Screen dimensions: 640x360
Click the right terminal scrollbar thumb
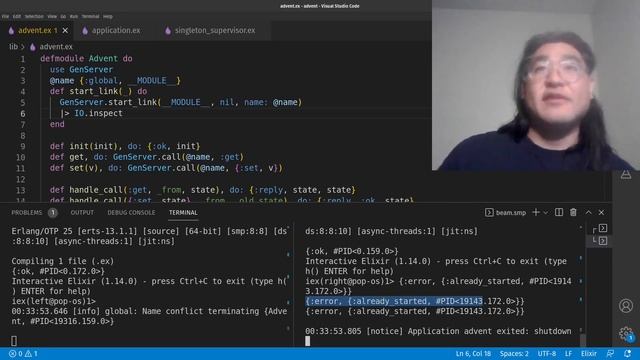pos(583,340)
